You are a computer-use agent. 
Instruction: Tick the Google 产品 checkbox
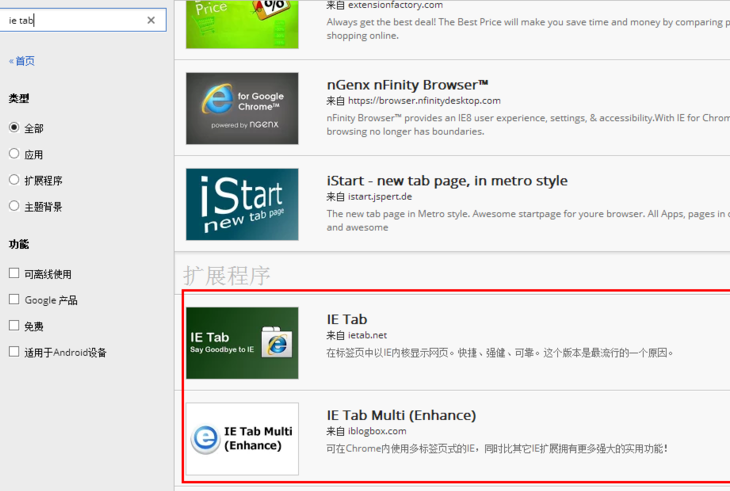(x=14, y=299)
